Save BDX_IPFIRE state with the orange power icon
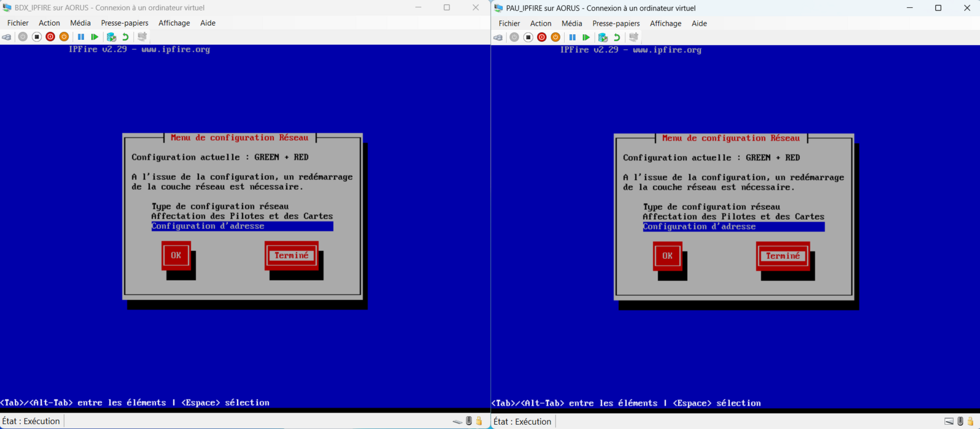Screen dimensions: 980x429 pyautogui.click(x=64, y=37)
